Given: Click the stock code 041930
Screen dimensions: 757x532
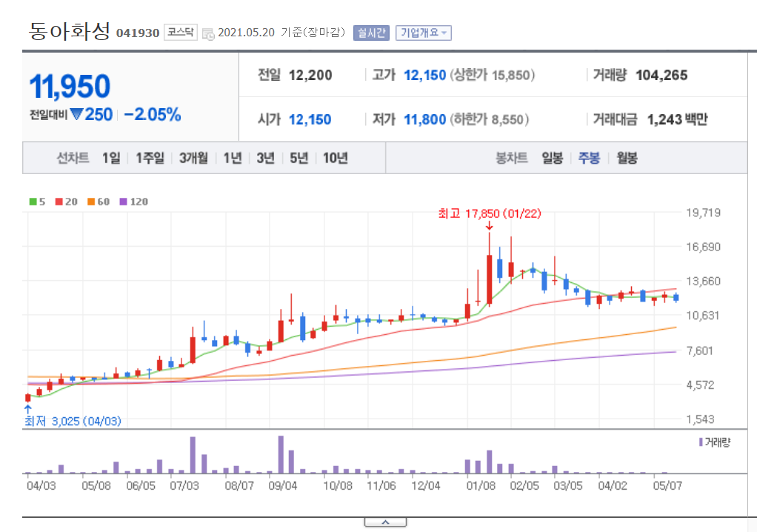Looking at the screenshot, I should click(x=138, y=33).
